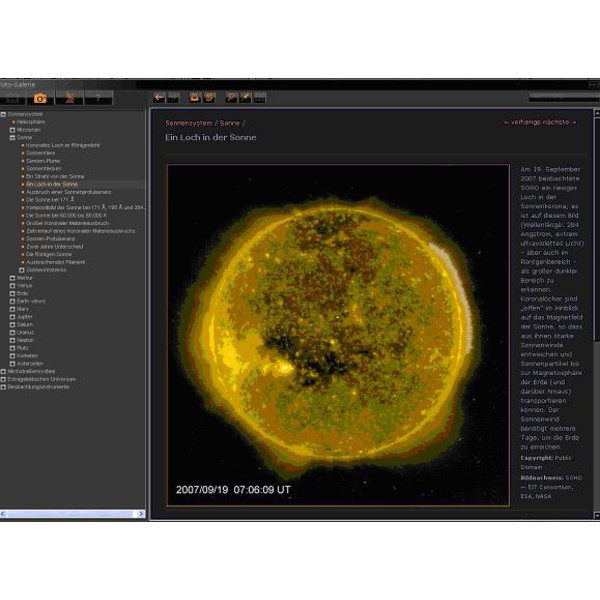Select Zeitverlauf eines koronalen Materieausbruchs
The width and height of the screenshot is (600, 600).
pyautogui.click(x=80, y=231)
